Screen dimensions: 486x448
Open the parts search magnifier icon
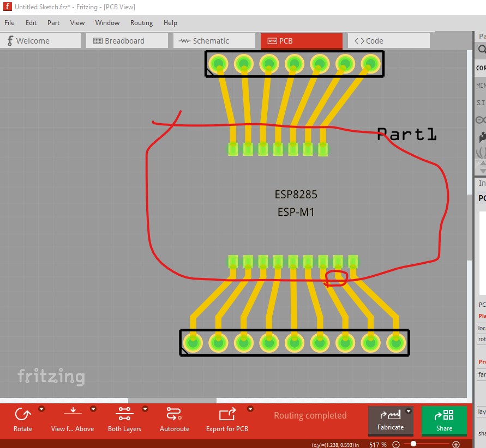(482, 50)
